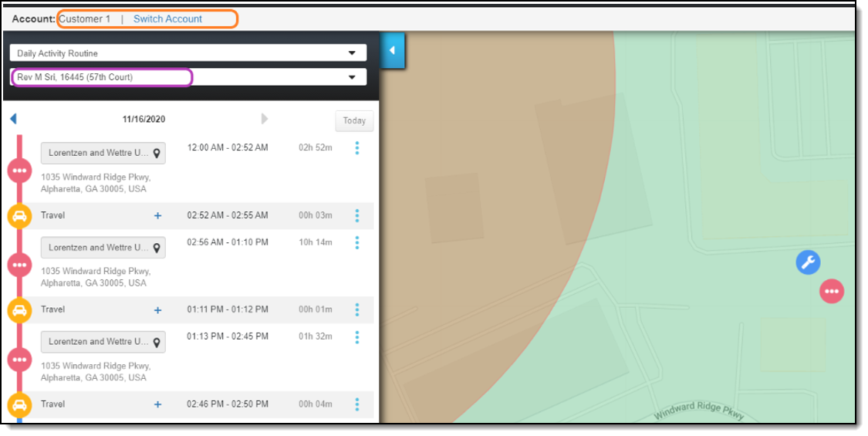Click location pin on first Lorentzen and Wettre entry
This screenshot has width=868, height=436.
157,154
